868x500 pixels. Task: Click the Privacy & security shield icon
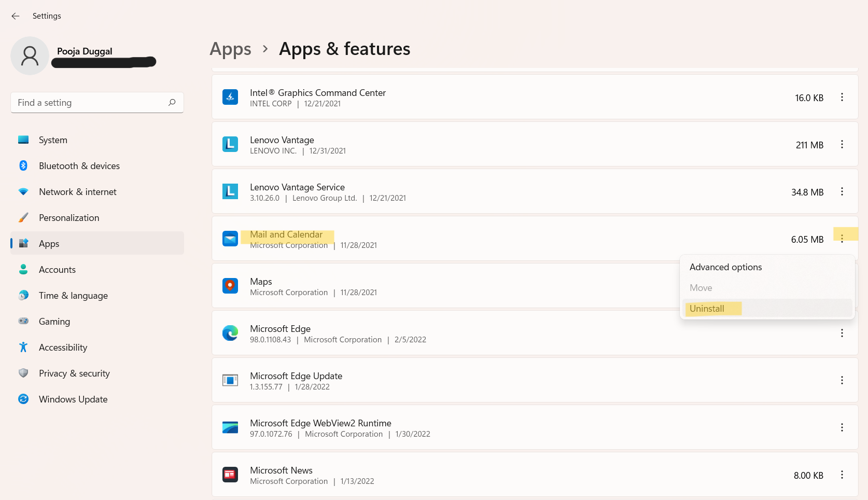(23, 373)
